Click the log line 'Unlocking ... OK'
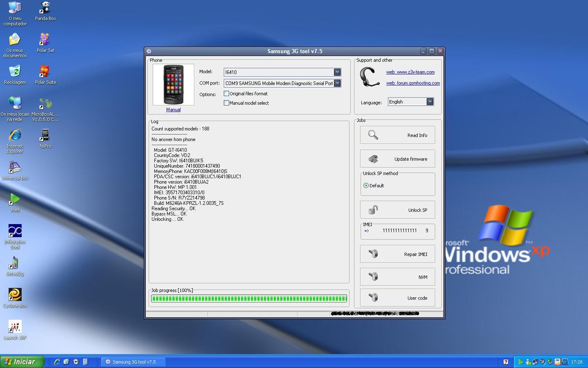The height and width of the screenshot is (368, 588). coord(167,219)
